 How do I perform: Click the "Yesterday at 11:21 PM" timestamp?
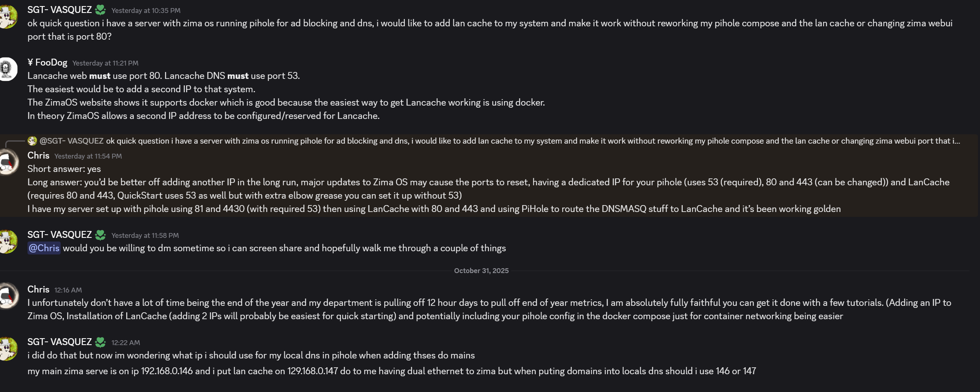click(x=105, y=63)
